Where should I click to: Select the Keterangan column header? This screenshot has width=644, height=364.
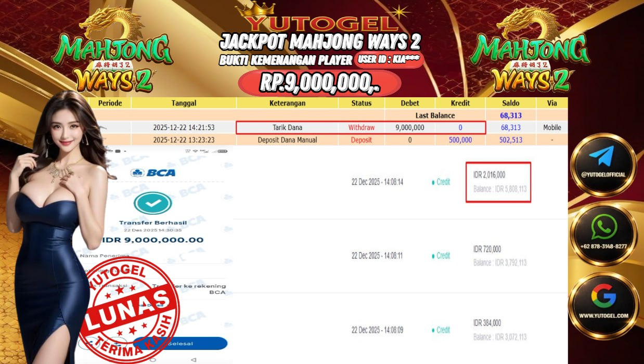pyautogui.click(x=287, y=103)
